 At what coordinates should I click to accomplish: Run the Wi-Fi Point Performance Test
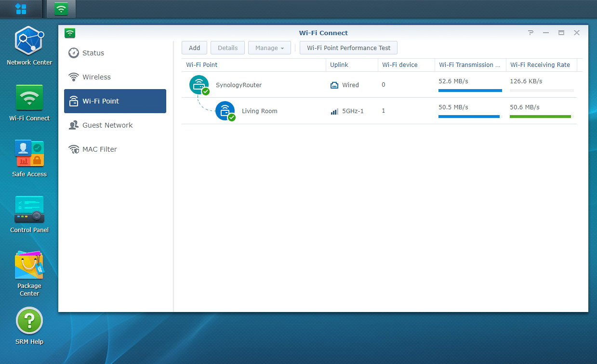point(348,48)
